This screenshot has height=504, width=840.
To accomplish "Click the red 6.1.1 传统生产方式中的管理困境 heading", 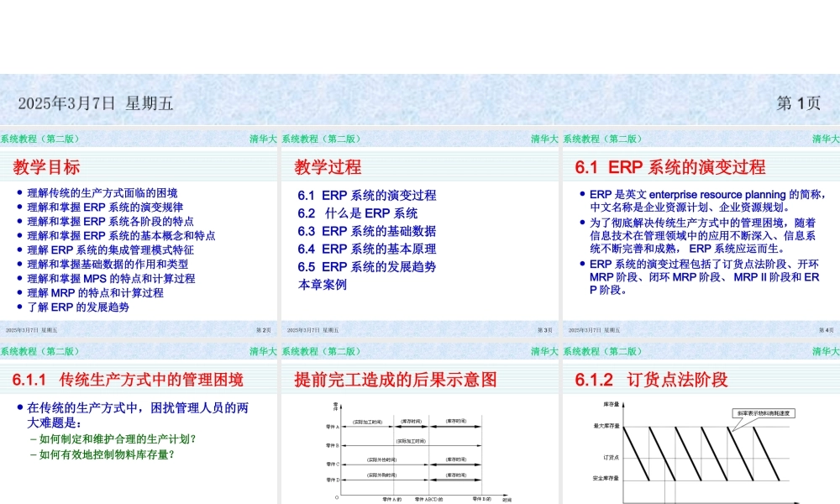I will (128, 380).
